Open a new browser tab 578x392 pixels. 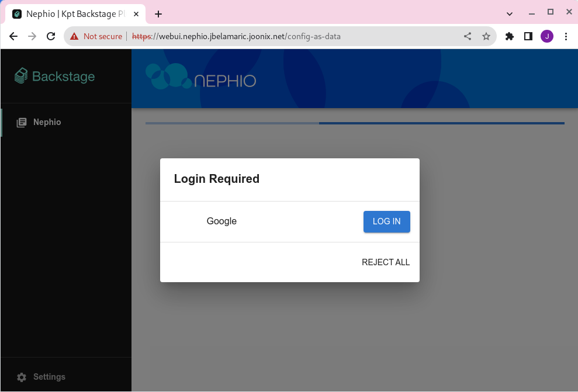point(158,13)
